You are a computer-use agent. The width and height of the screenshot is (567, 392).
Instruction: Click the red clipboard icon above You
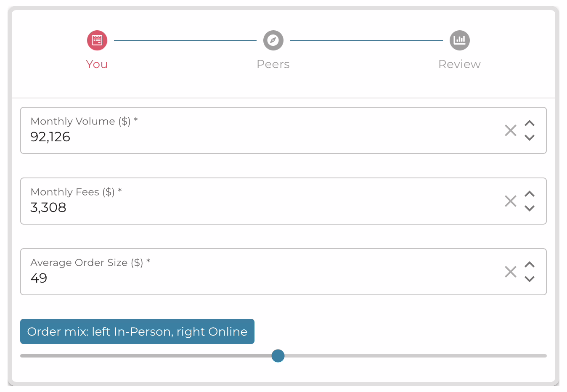pos(97,40)
